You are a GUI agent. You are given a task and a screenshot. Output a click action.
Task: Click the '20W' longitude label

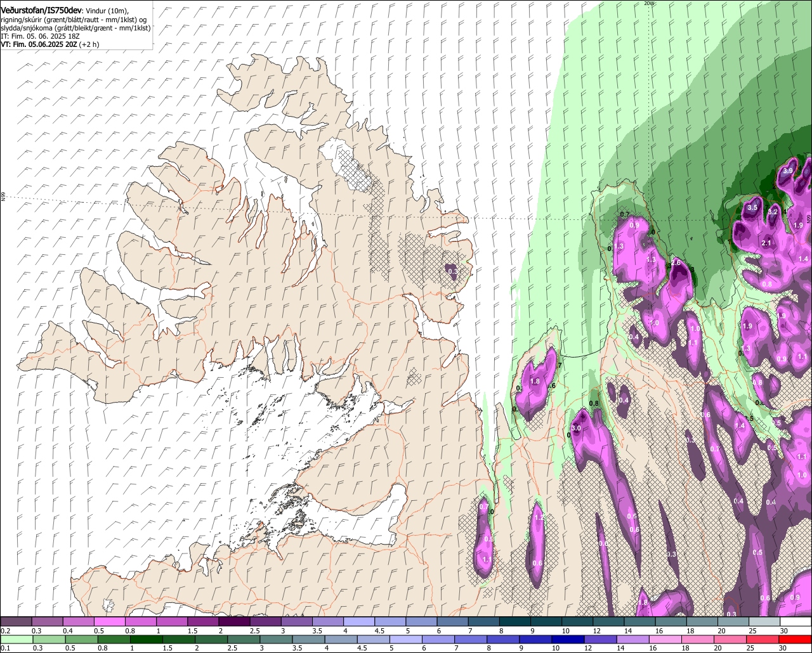click(x=648, y=3)
